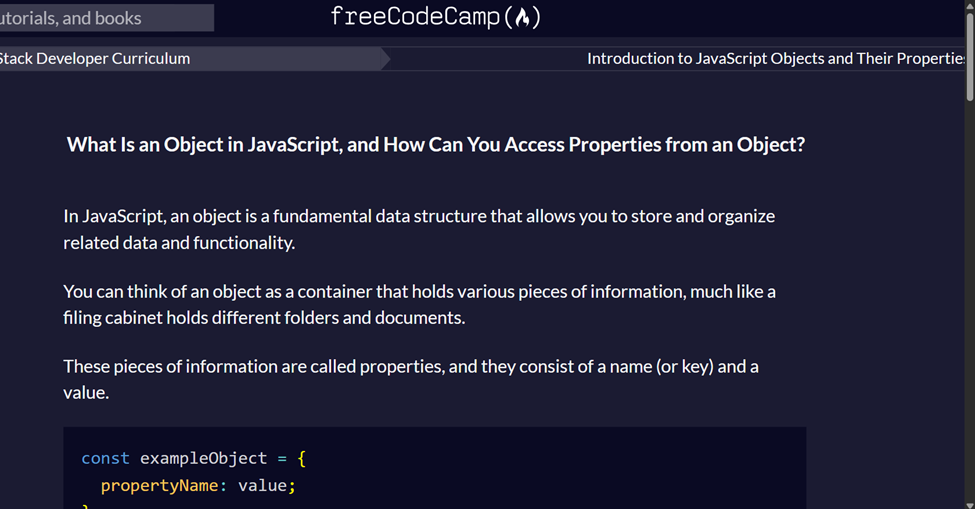975x509 pixels.
Task: Click the breadcrumb arrow separator
Action: [x=383, y=58]
